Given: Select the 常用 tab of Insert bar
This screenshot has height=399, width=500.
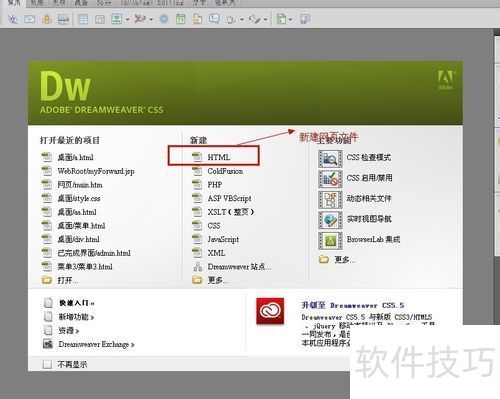Looking at the screenshot, I should [x=14, y=3].
